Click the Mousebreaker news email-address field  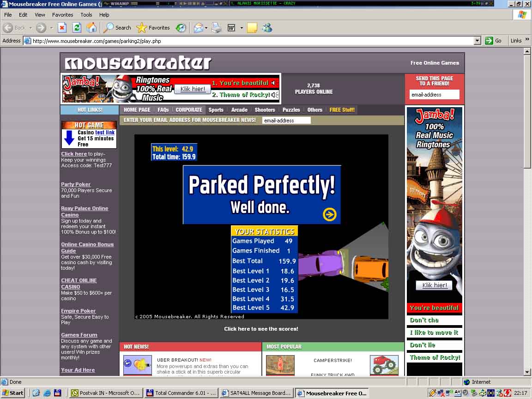click(x=286, y=121)
